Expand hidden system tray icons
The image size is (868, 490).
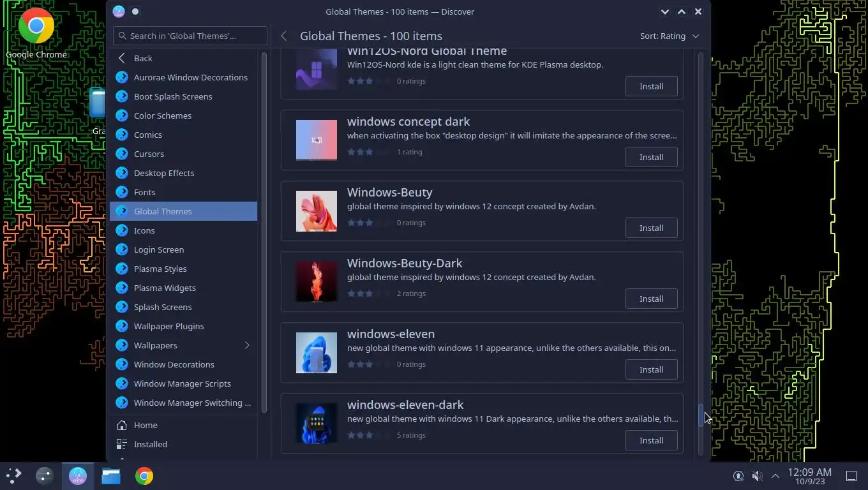pyautogui.click(x=775, y=476)
